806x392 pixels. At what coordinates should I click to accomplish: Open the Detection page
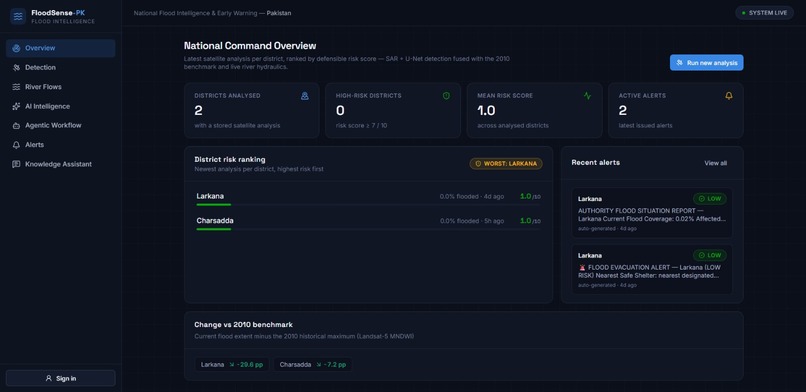pos(61,67)
